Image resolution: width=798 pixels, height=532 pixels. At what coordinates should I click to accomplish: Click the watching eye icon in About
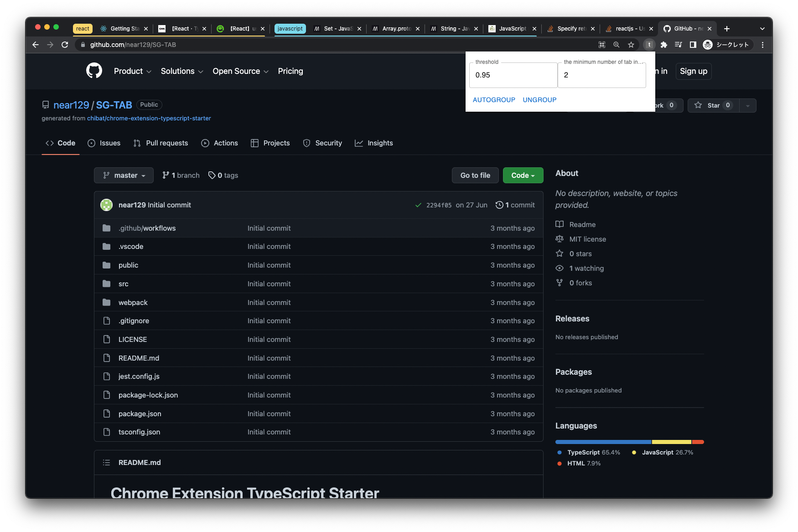(560, 268)
